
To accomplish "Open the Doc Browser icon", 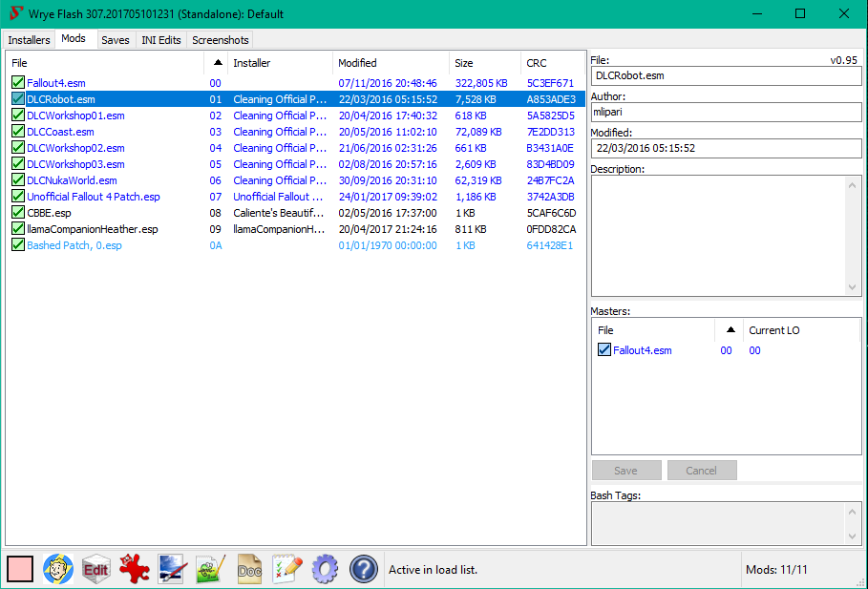I will coord(249,569).
